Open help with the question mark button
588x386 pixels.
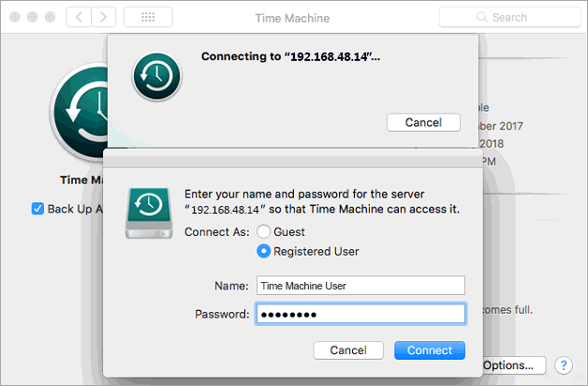[564, 365]
